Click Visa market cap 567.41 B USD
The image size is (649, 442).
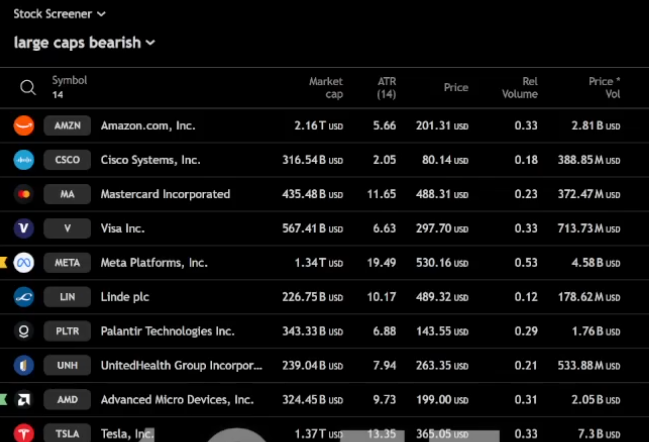tap(312, 228)
